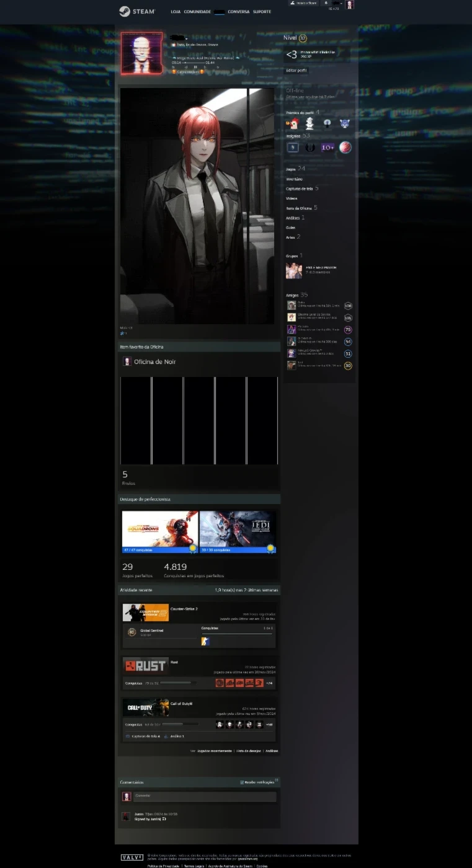Show the +58 more Call of Duty achievements
The width and height of the screenshot is (472, 868).
(269, 725)
